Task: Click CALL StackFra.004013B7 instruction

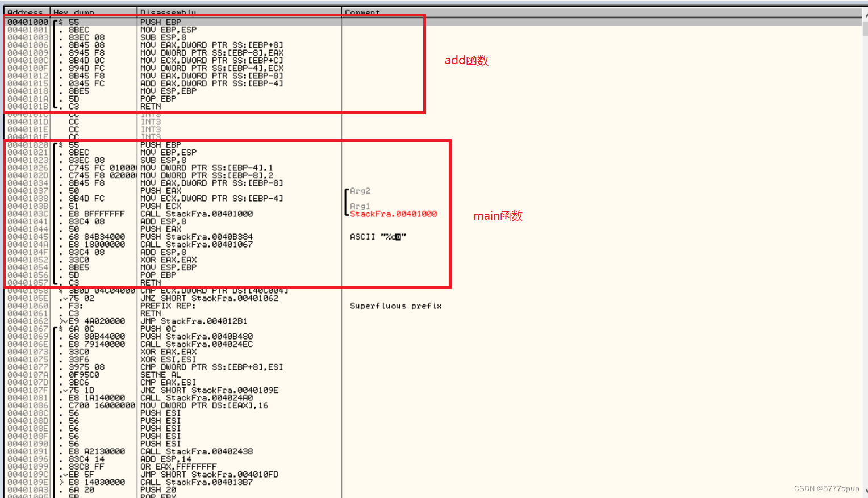Action: coord(197,482)
